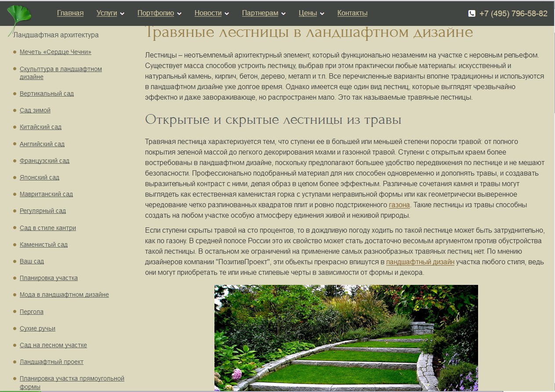Open the Мавританский сад link
This screenshot has height=392, width=555.
point(46,194)
